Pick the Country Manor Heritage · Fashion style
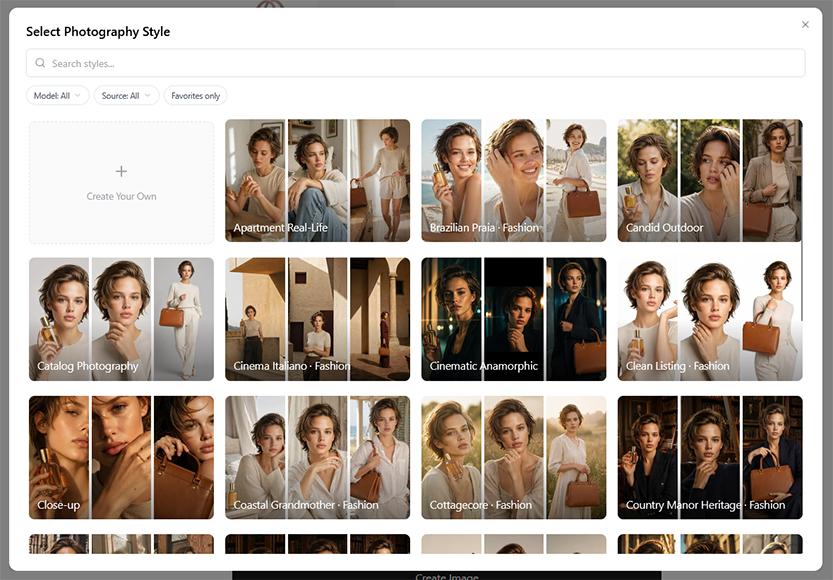833x580 pixels. (710, 457)
